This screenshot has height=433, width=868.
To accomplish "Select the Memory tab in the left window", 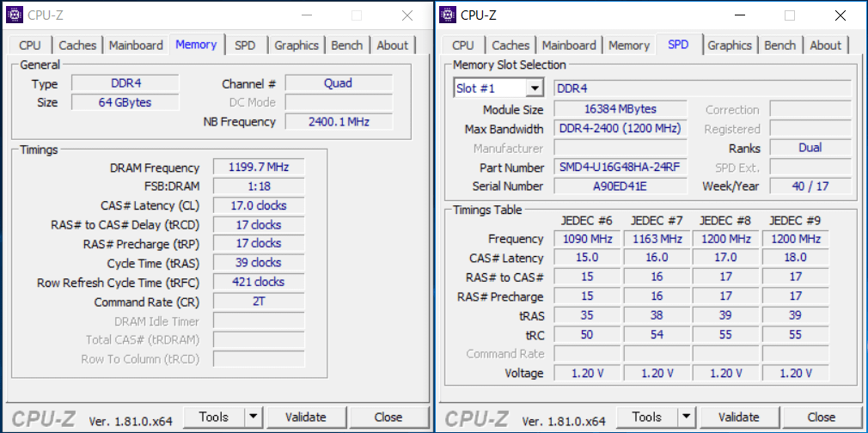I will (x=196, y=45).
